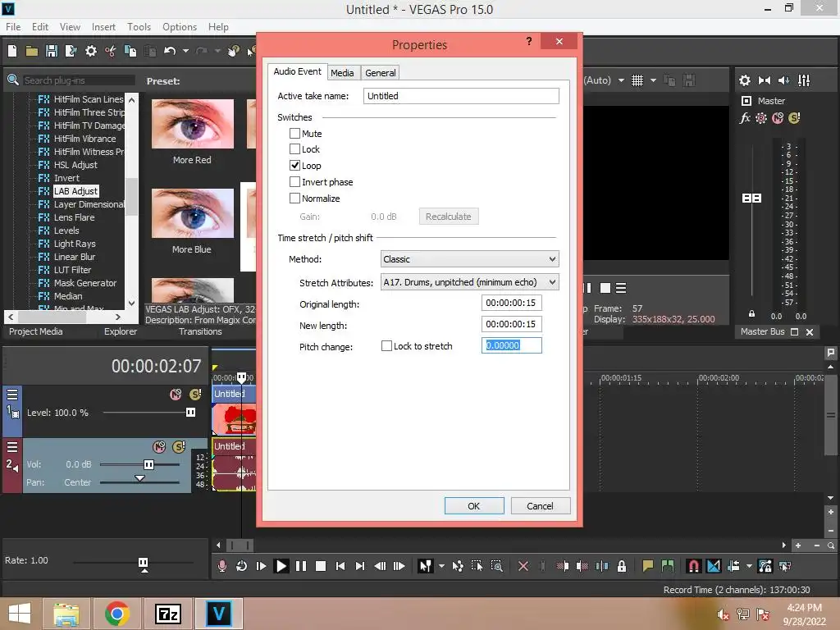Click the audio track Vol slider handle
This screenshot has width=840, height=630.
(x=149, y=464)
